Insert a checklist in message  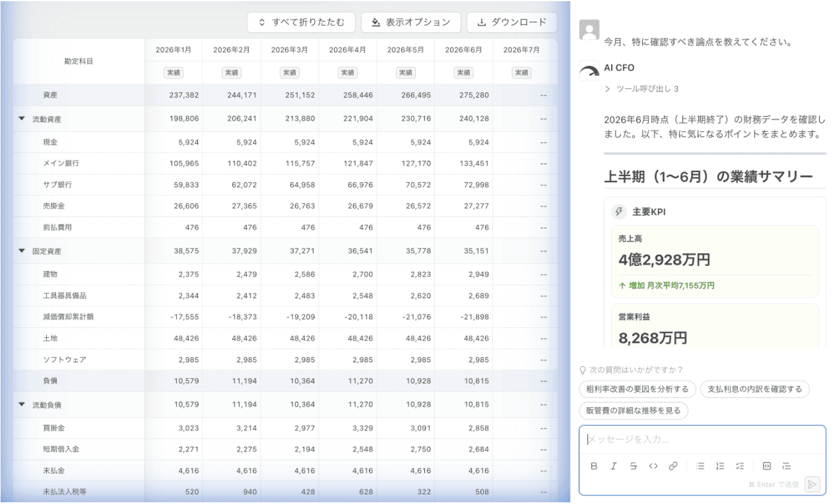740,466
